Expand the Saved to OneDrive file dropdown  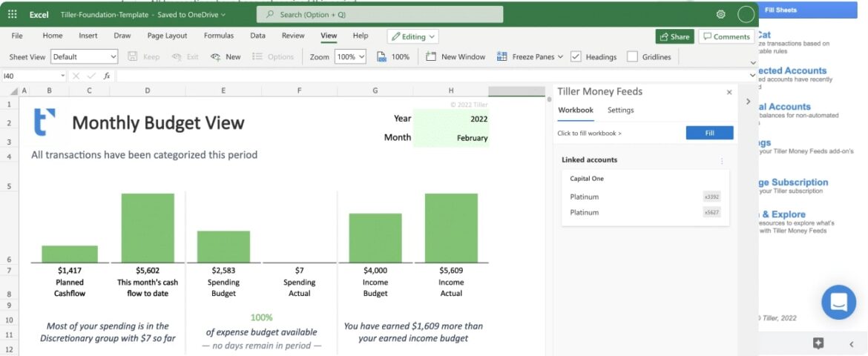coord(223,15)
